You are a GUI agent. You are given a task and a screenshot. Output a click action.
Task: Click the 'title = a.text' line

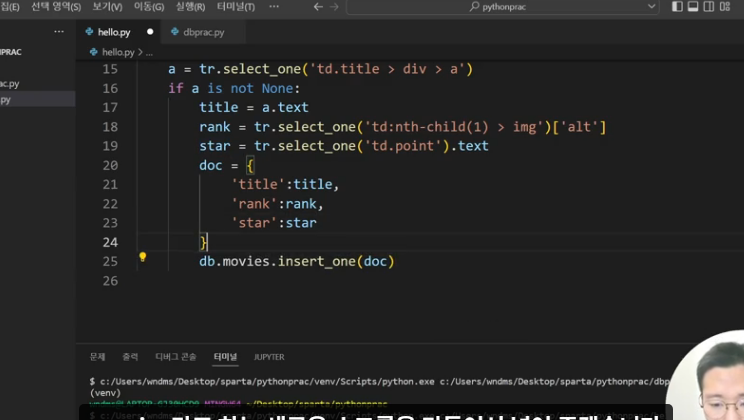coord(254,107)
